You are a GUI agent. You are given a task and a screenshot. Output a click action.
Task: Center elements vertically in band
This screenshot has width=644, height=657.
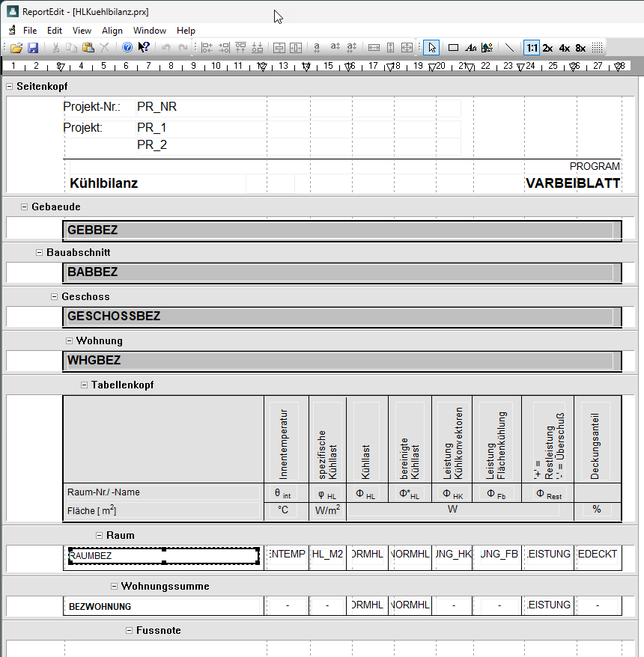(279, 48)
